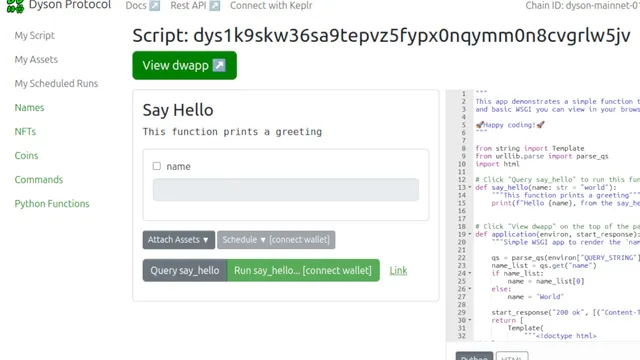
Task: Click the Say Hello heading
Action: 178,110
